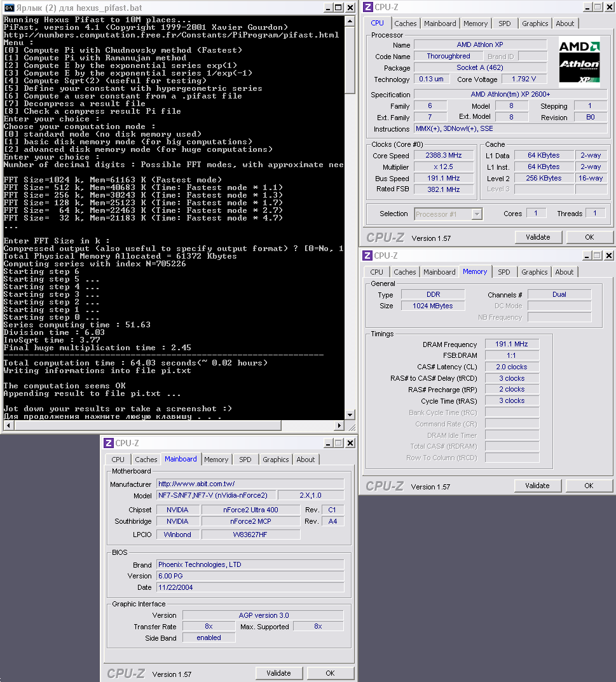This screenshot has width=616, height=682.
Task: Open Graphics tab in Mainboard window
Action: pyautogui.click(x=275, y=460)
